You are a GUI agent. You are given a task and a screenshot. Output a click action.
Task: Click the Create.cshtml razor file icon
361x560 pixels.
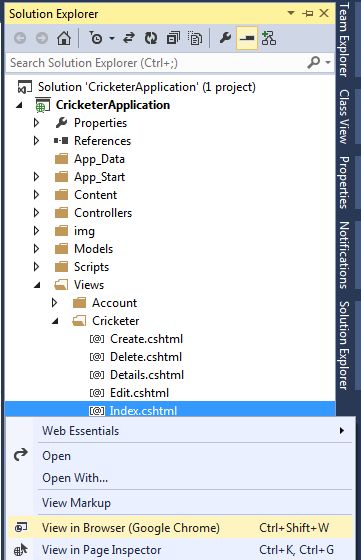pyautogui.click(x=97, y=339)
